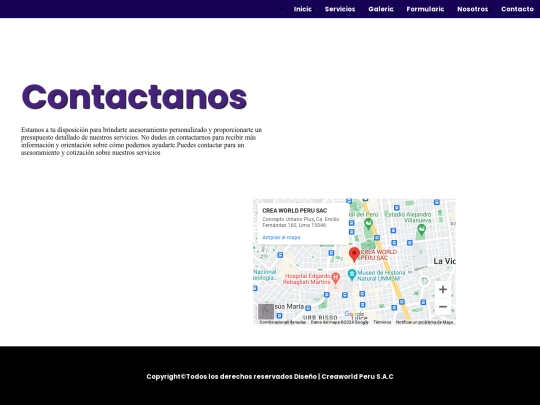The width and height of the screenshot is (540, 405).
Task: Click Contacto in the navigation bar
Action: (517, 9)
